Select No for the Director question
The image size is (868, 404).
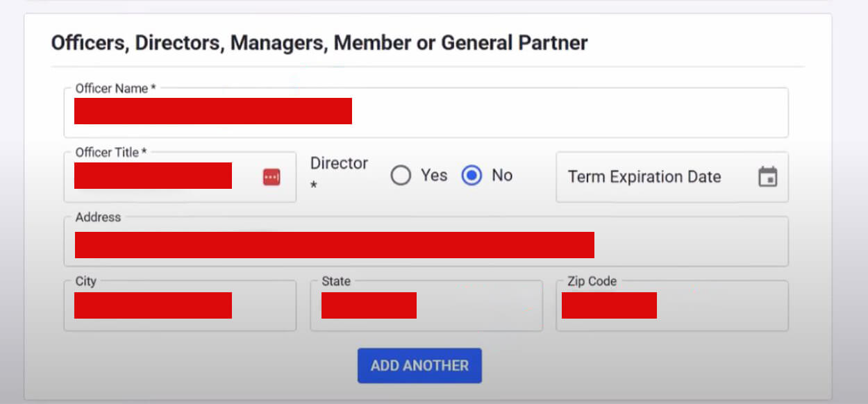pyautogui.click(x=471, y=176)
